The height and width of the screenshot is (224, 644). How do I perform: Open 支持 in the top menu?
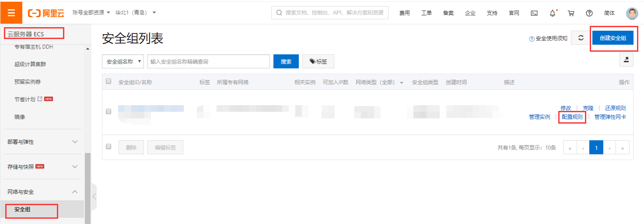(492, 13)
